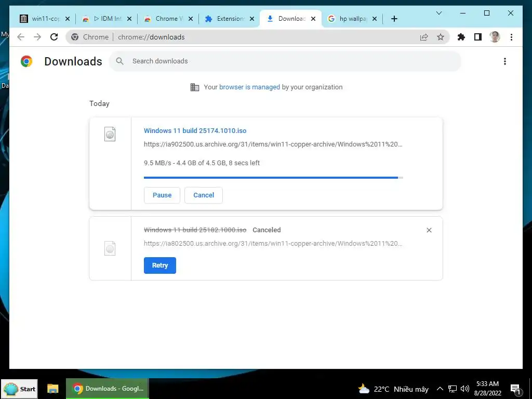Close the win11-cop tab

(x=68, y=19)
